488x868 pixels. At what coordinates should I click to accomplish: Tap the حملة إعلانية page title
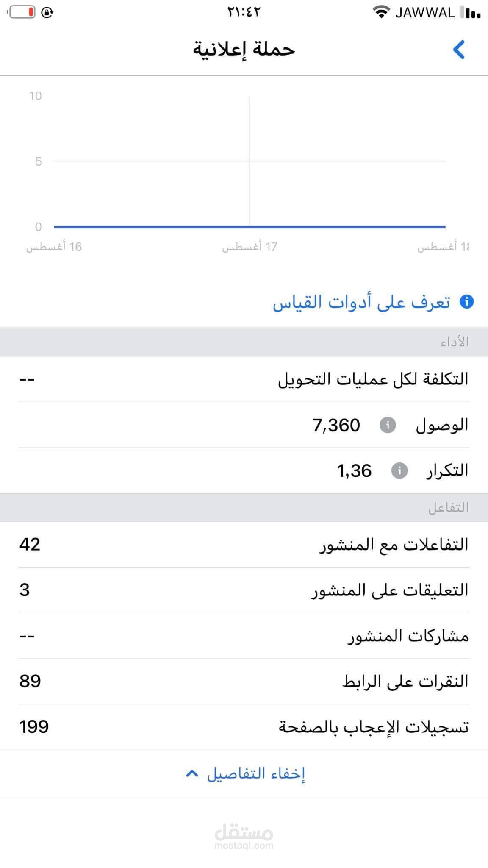pos(244,49)
